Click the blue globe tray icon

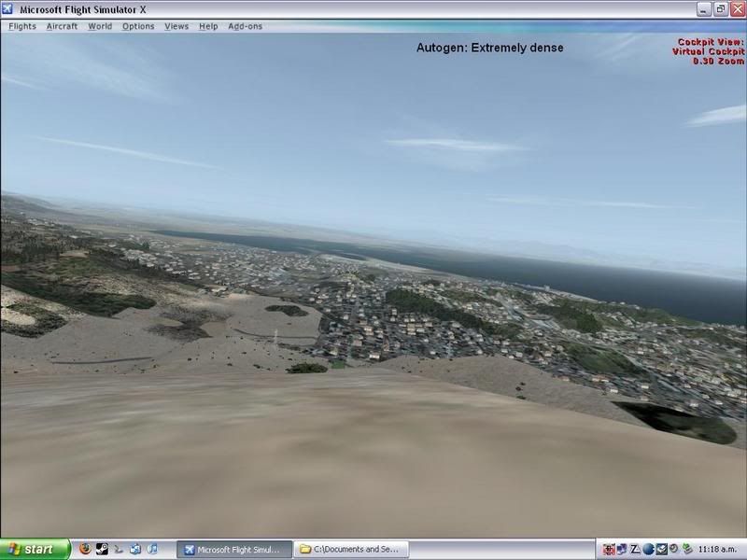(x=648, y=550)
